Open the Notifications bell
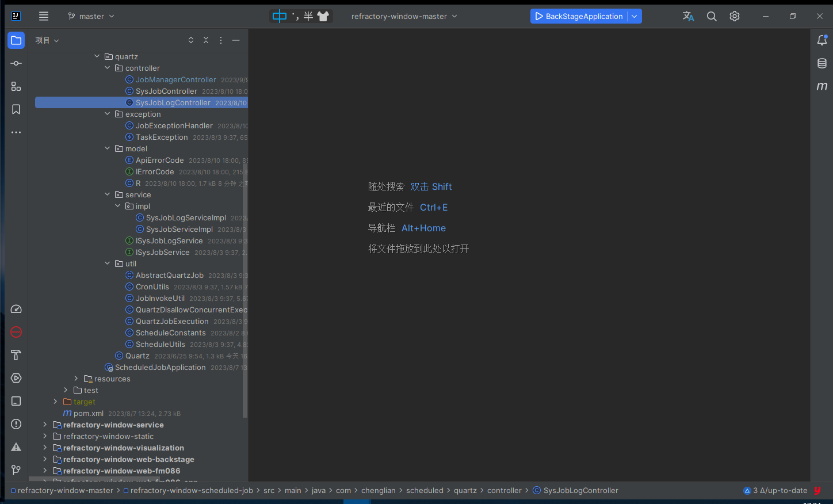 [x=822, y=40]
